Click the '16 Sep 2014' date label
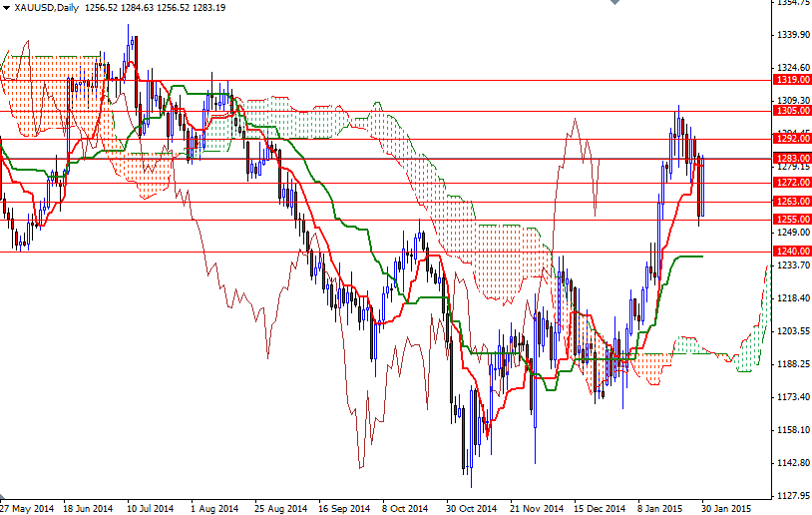Image resolution: width=812 pixels, height=515 pixels. click(x=344, y=508)
